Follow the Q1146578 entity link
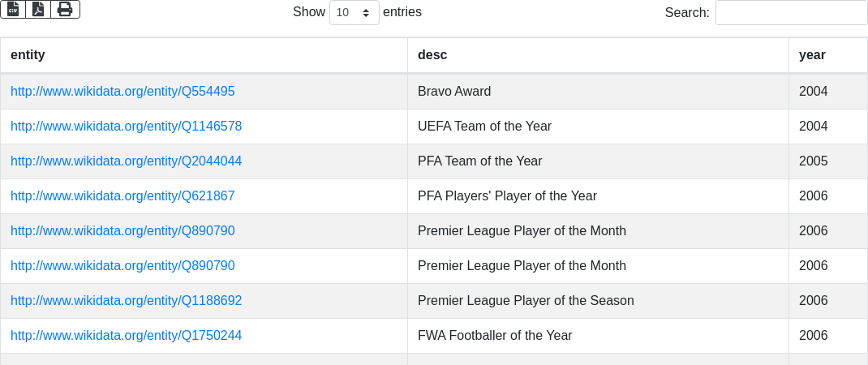Image resolution: width=868 pixels, height=365 pixels. click(126, 127)
